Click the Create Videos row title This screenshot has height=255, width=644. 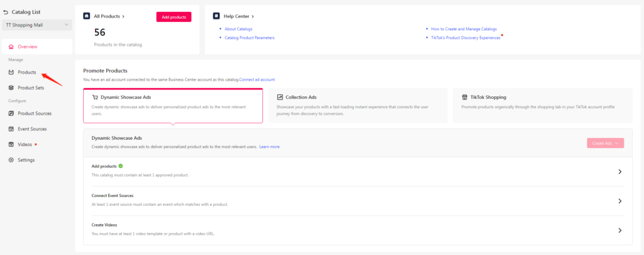(104, 225)
